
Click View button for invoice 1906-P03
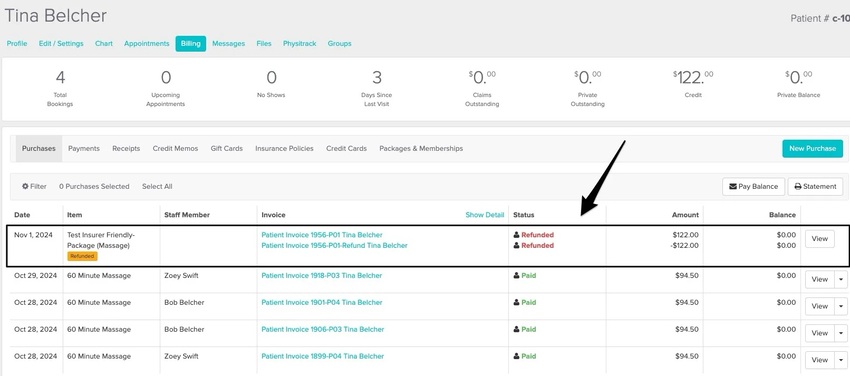coord(820,333)
